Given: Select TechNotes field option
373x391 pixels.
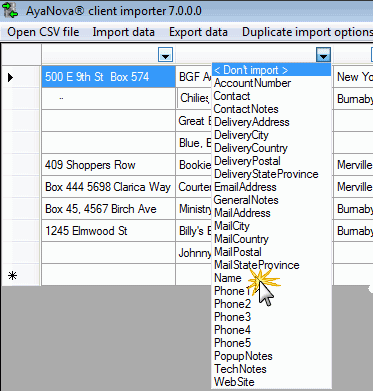Looking at the screenshot, I should coord(271,369).
